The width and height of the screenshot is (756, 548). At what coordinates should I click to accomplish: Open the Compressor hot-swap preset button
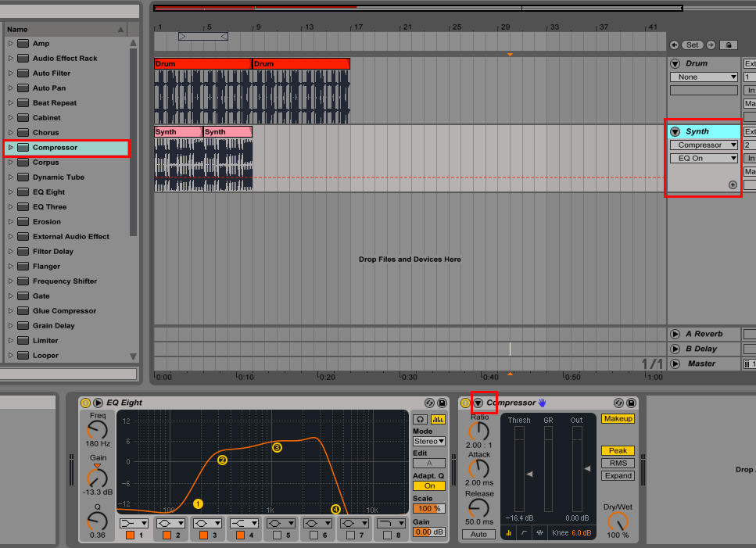(x=618, y=403)
